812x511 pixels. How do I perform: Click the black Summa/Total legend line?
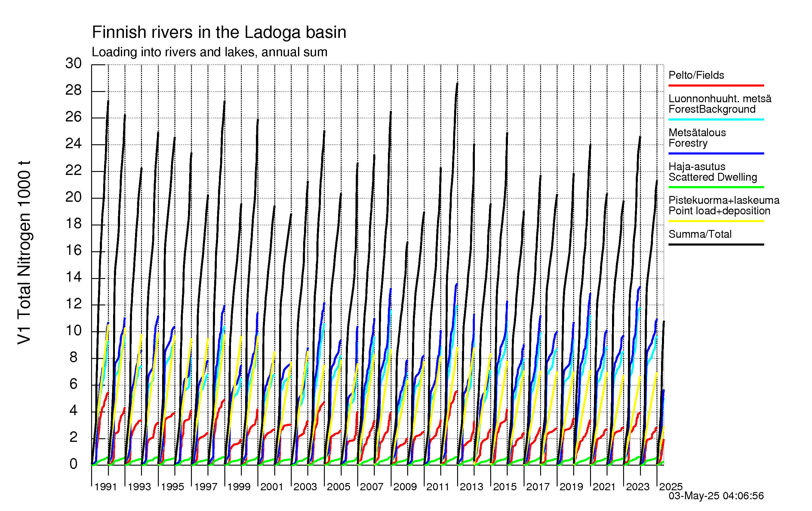coord(716,244)
